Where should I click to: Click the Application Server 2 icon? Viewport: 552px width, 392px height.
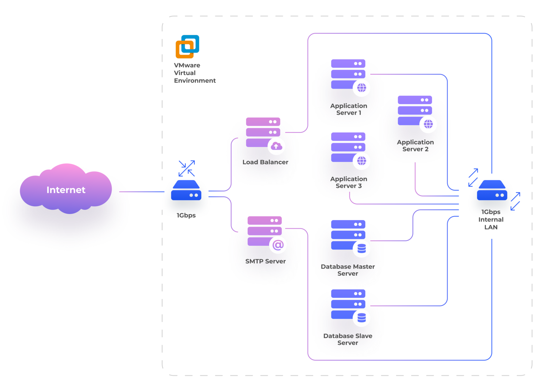[417, 114]
